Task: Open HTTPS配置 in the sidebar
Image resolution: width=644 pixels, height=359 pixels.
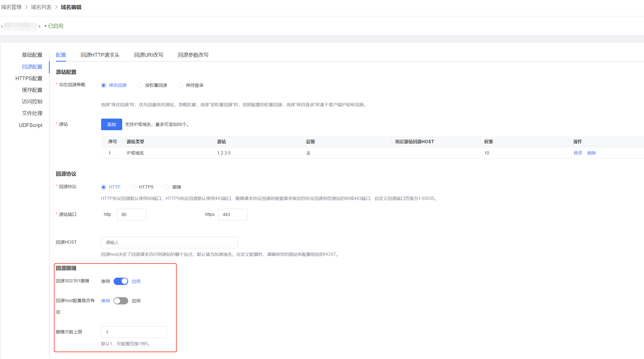Action: [29, 79]
